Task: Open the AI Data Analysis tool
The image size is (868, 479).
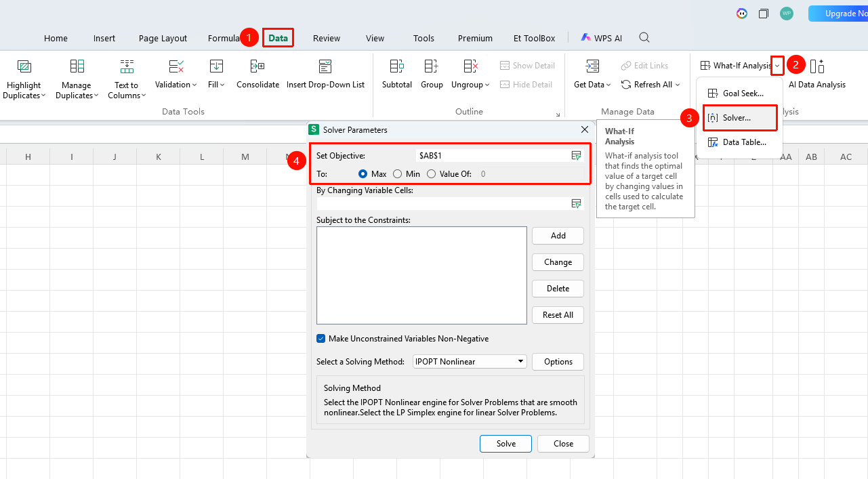Action: (x=817, y=75)
